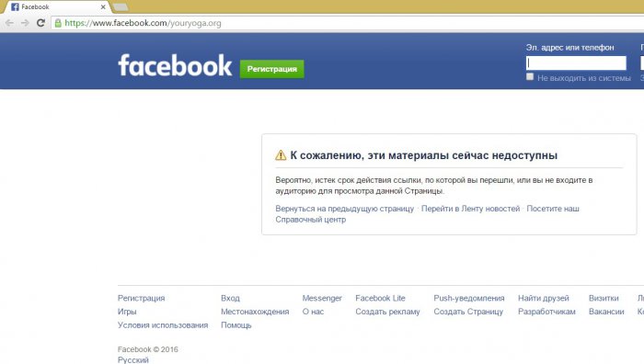Viewport: 644px width, 364px height.
Task: Click the facebook.com/youryoga.org address bar
Action: point(348,23)
